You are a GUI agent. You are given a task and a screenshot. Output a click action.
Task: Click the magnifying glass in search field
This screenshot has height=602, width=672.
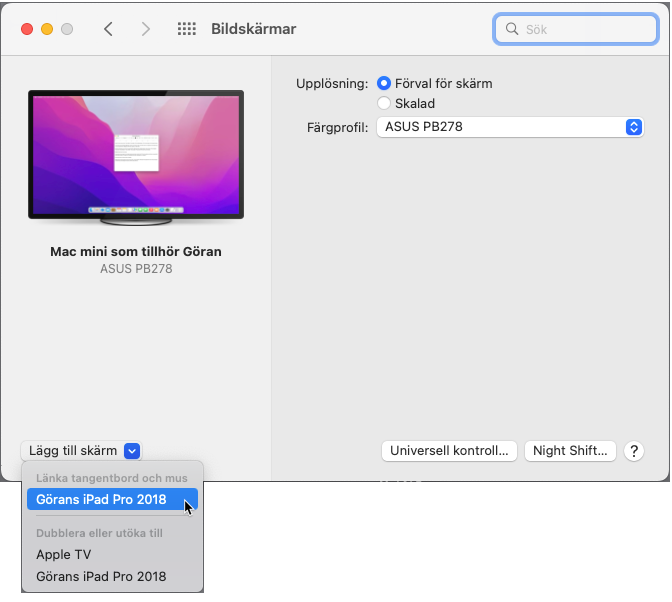tap(512, 30)
